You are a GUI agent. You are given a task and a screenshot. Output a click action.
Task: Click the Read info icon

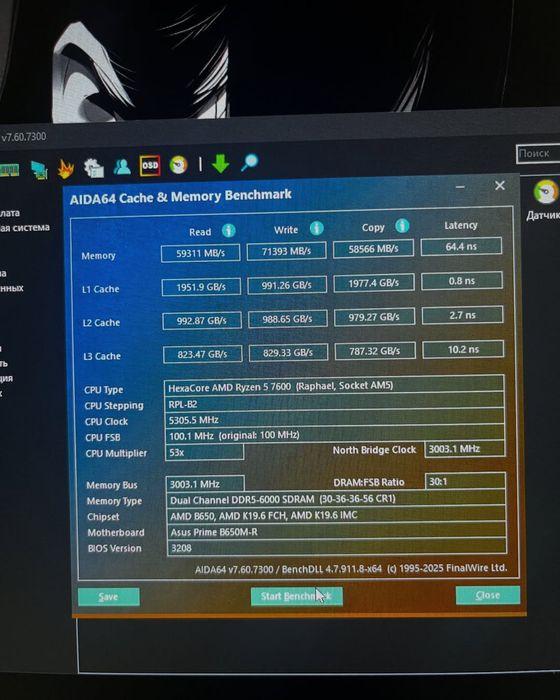click(x=229, y=231)
